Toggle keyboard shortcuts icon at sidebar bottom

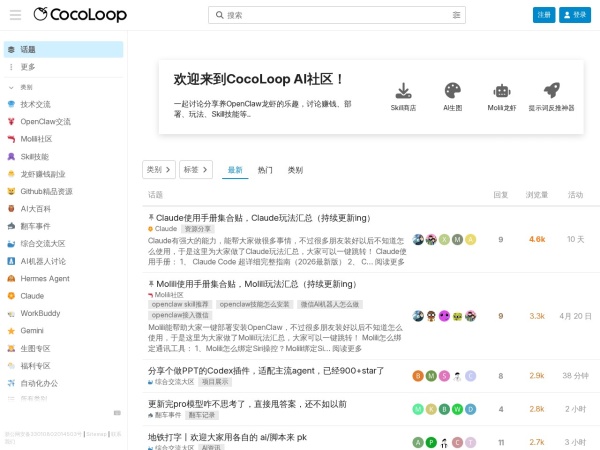click(117, 413)
